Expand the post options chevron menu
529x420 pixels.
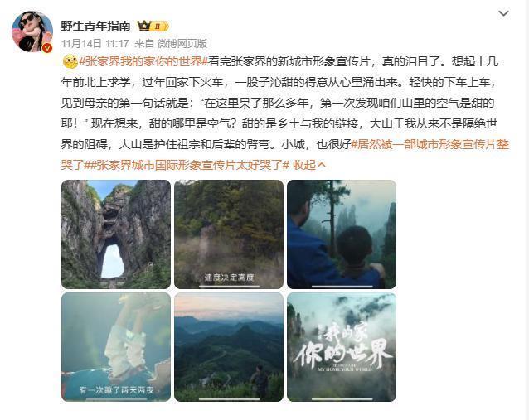pos(503,13)
